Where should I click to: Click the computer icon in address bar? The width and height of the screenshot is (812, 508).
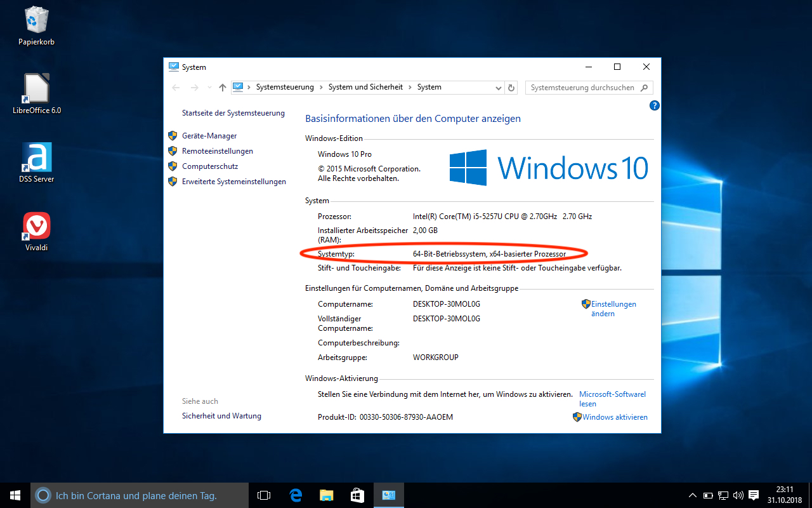238,87
